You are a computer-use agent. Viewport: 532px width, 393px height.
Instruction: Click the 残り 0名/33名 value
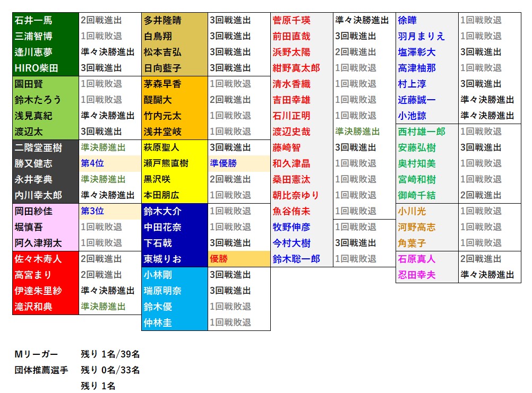point(110,370)
